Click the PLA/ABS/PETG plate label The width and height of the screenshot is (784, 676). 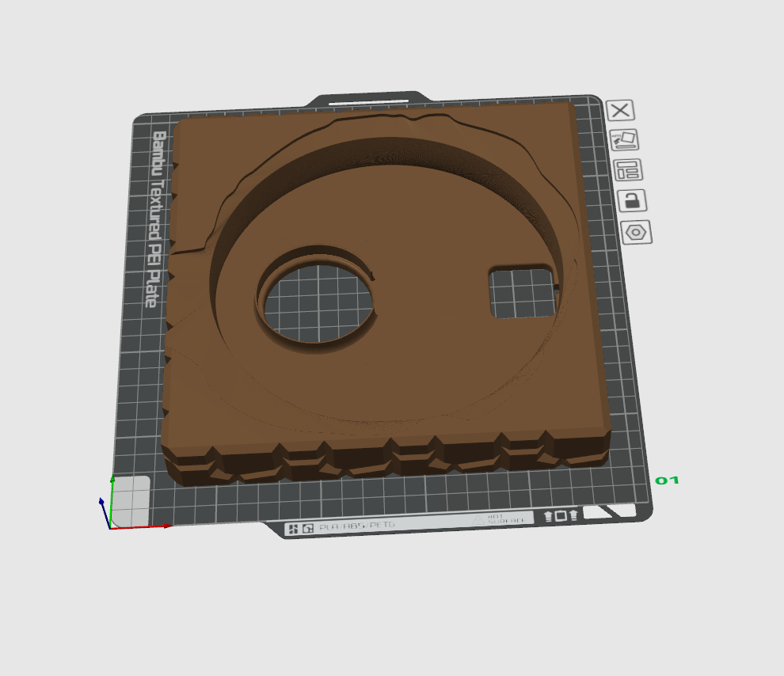(x=357, y=526)
